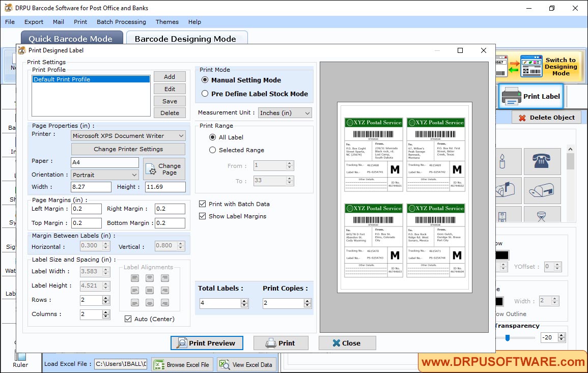This screenshot has height=373, width=588.
Task: Click the black swatch beside Width field
Action: pyautogui.click(x=499, y=301)
